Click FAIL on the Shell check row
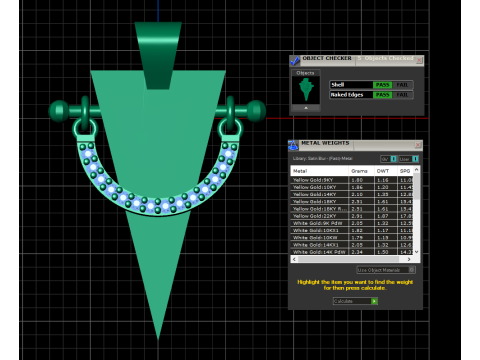480x360 pixels. pos(402,85)
